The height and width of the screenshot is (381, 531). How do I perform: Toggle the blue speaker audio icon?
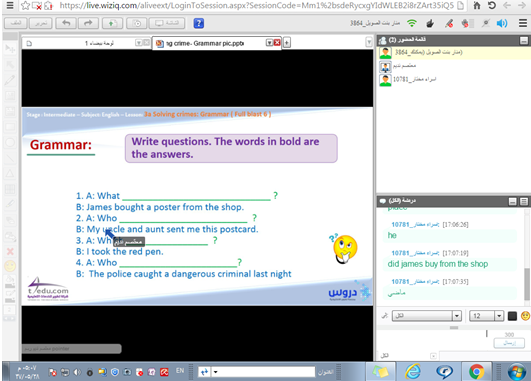(x=502, y=23)
